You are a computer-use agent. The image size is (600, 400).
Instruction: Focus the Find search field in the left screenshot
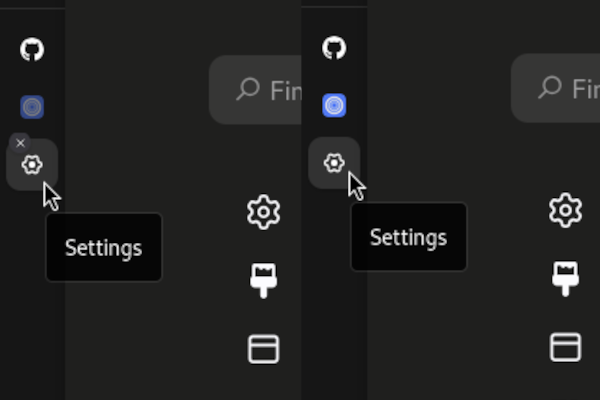[255, 90]
